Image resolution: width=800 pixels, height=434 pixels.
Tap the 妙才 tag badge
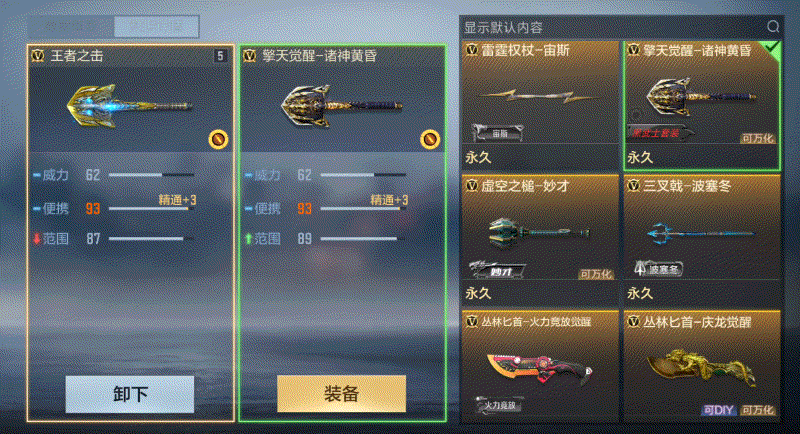[498, 270]
